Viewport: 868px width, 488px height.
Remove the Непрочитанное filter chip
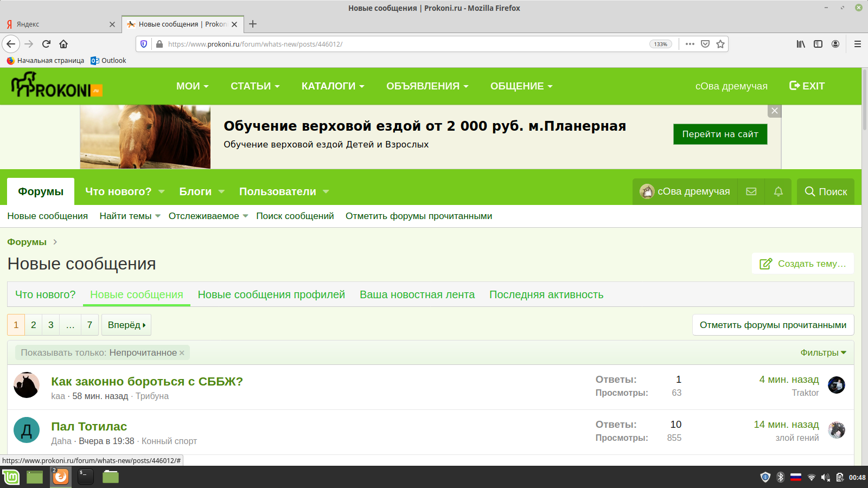(182, 353)
